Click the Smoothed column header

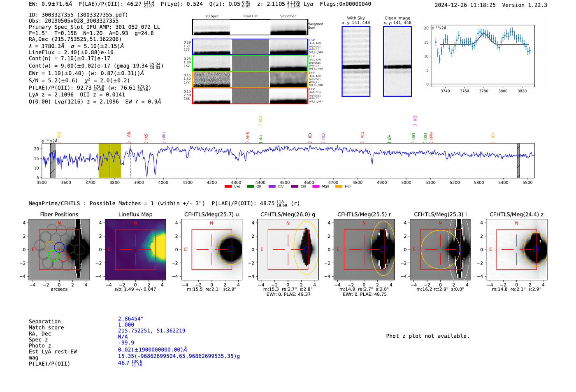(x=288, y=16)
